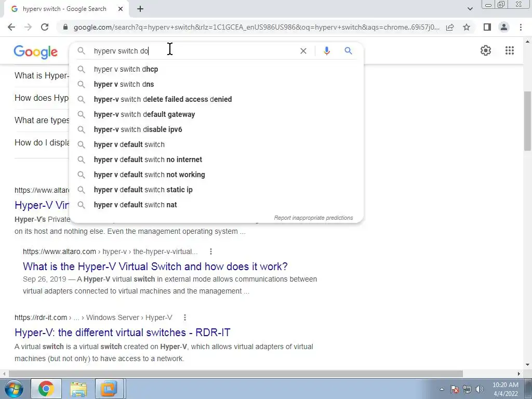This screenshot has height=399, width=532.
Task: Click the horizontal scrollbar right arrow
Action: click(519, 374)
